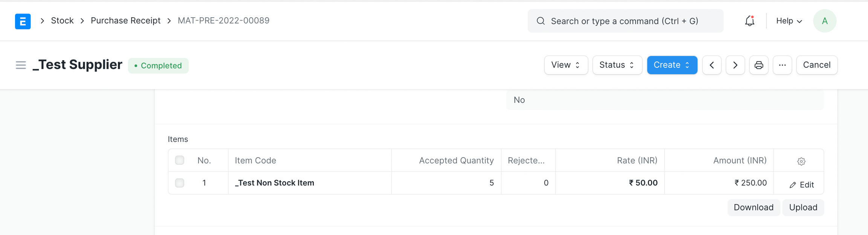The image size is (868, 235).
Task: Open the Help menu
Action: [789, 21]
